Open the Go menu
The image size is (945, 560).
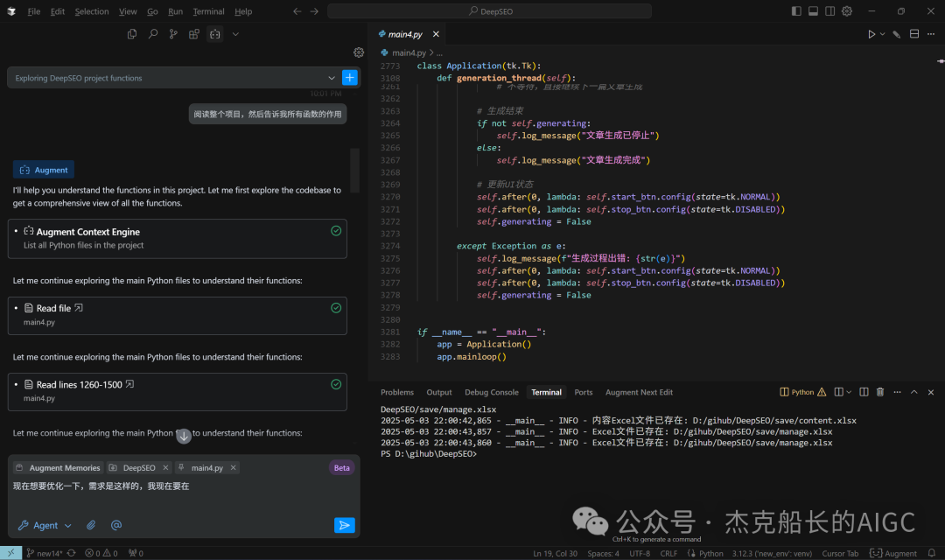152,11
